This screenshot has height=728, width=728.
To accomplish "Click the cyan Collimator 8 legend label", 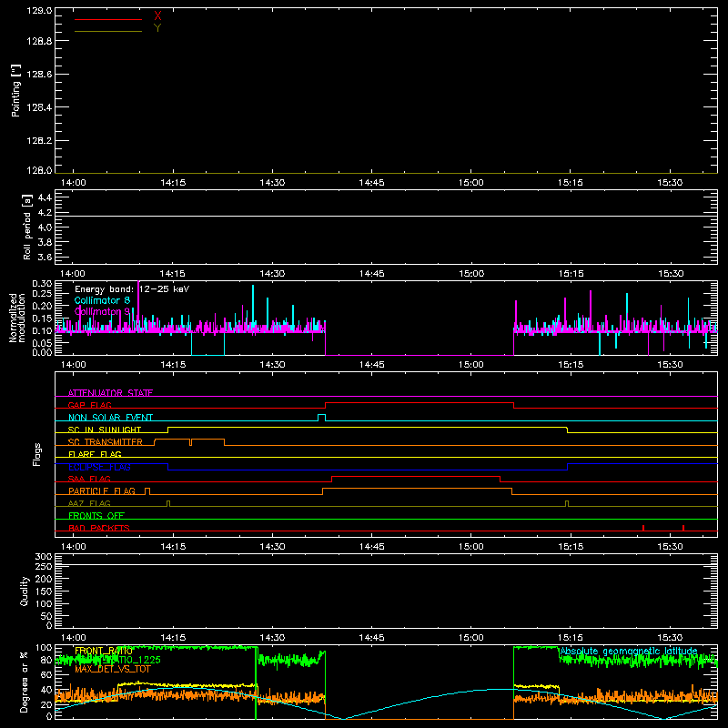I will (102, 300).
